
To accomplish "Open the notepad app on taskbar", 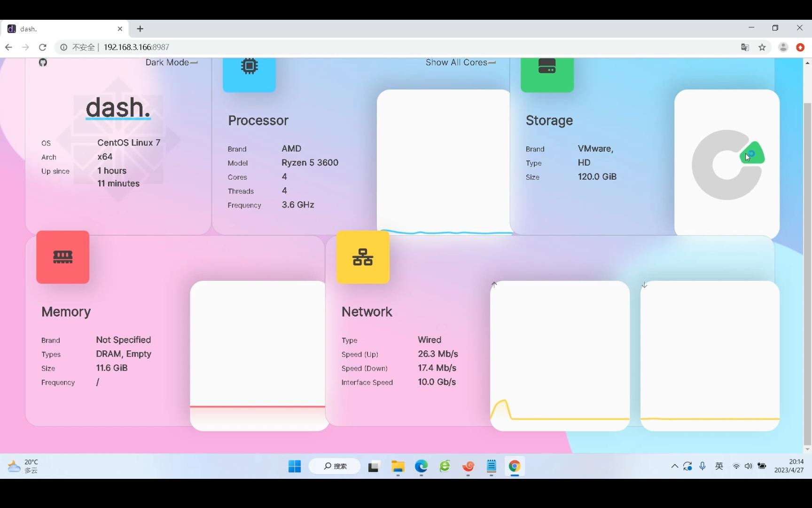I will [492, 466].
